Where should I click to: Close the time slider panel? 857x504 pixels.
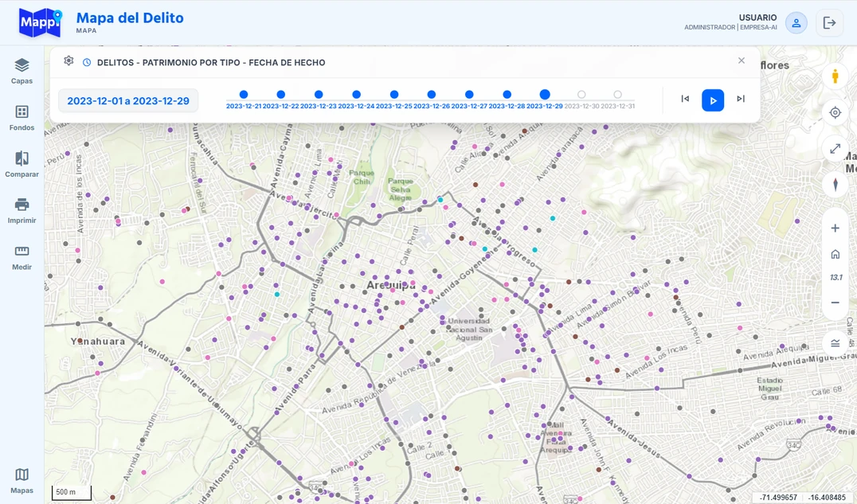(742, 61)
